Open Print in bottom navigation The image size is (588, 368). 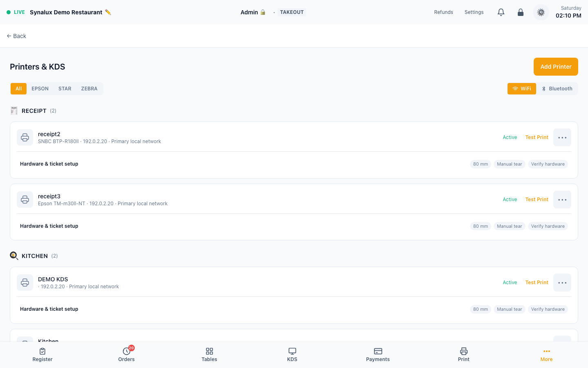(464, 355)
